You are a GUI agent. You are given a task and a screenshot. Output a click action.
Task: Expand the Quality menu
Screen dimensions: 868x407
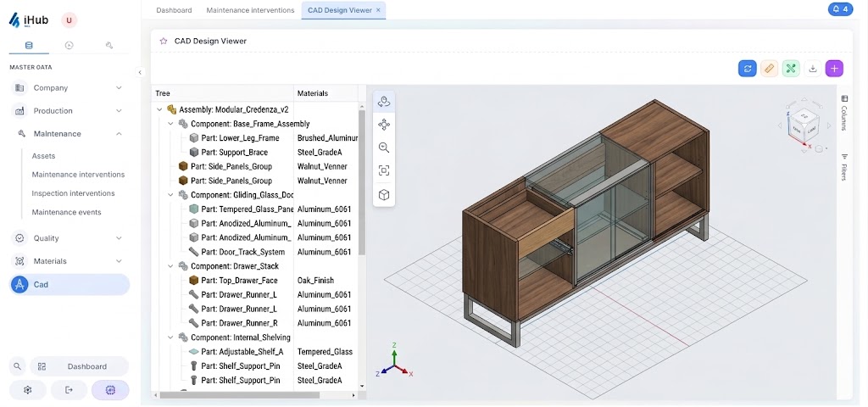coord(70,238)
